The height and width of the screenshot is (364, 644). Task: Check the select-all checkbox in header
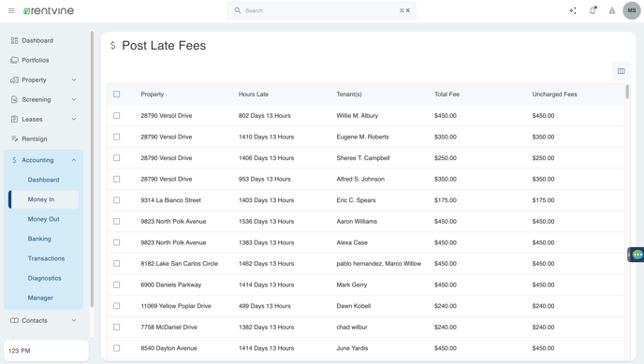(x=117, y=95)
